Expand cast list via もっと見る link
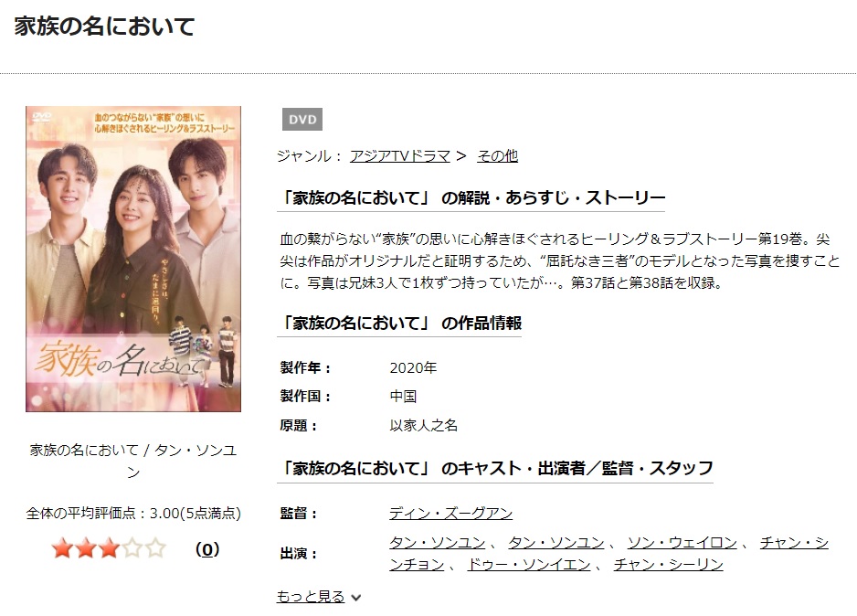857x616 pixels. [311, 596]
